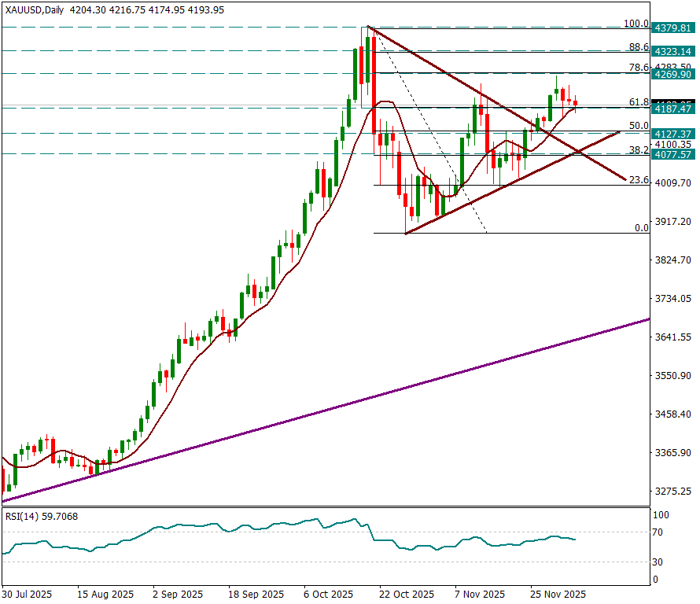
Task: Select the Fibonacci 38.2 level label
Action: 638,149
